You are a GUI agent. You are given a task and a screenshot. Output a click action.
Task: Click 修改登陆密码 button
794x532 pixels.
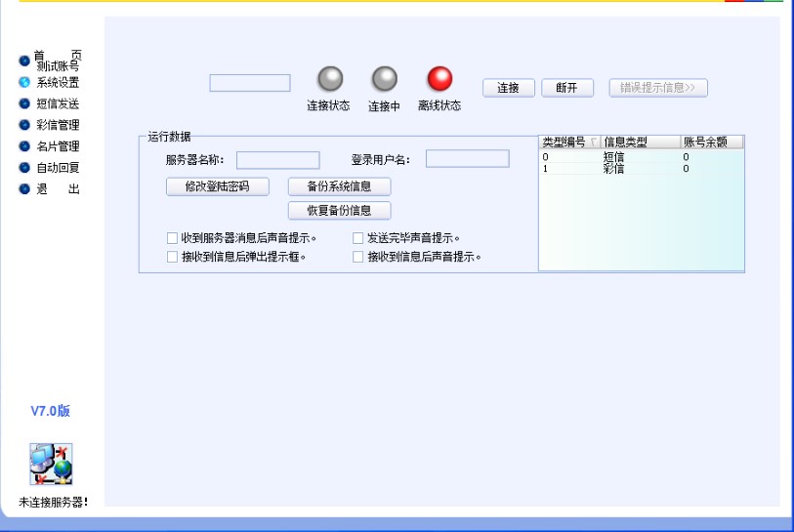[x=217, y=186]
